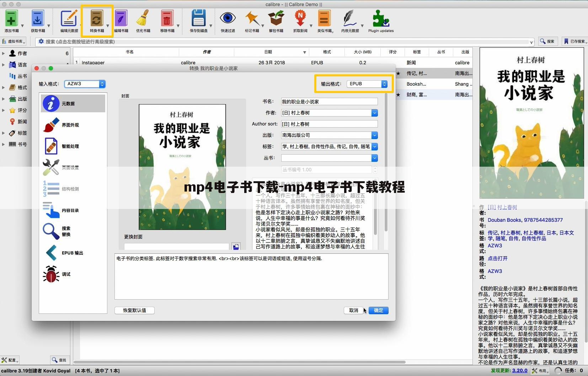Open the Table of Contents (内容目录) section

pos(73,210)
